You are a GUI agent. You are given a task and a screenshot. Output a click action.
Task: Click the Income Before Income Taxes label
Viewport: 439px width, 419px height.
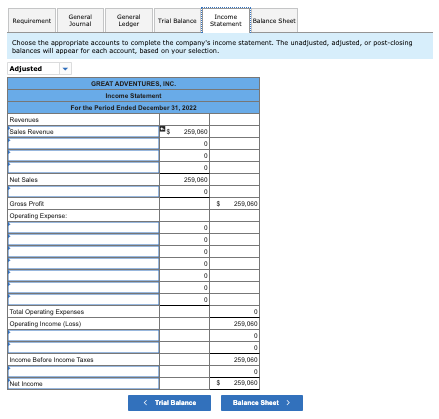(x=51, y=360)
